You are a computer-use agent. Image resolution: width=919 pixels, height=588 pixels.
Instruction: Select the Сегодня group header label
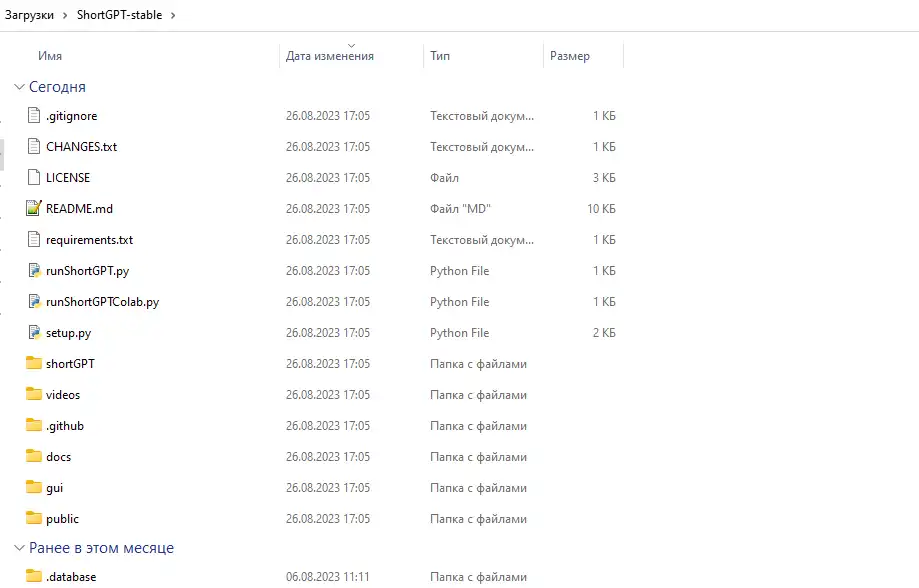[x=57, y=87]
